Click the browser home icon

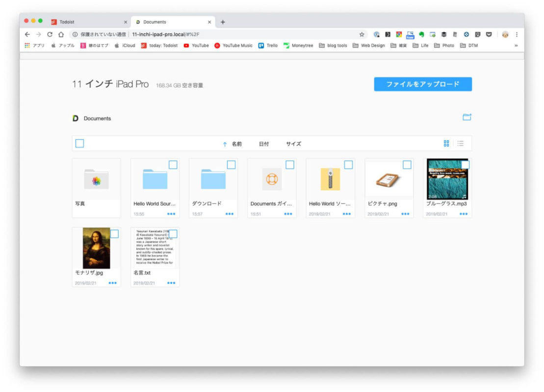(x=61, y=35)
